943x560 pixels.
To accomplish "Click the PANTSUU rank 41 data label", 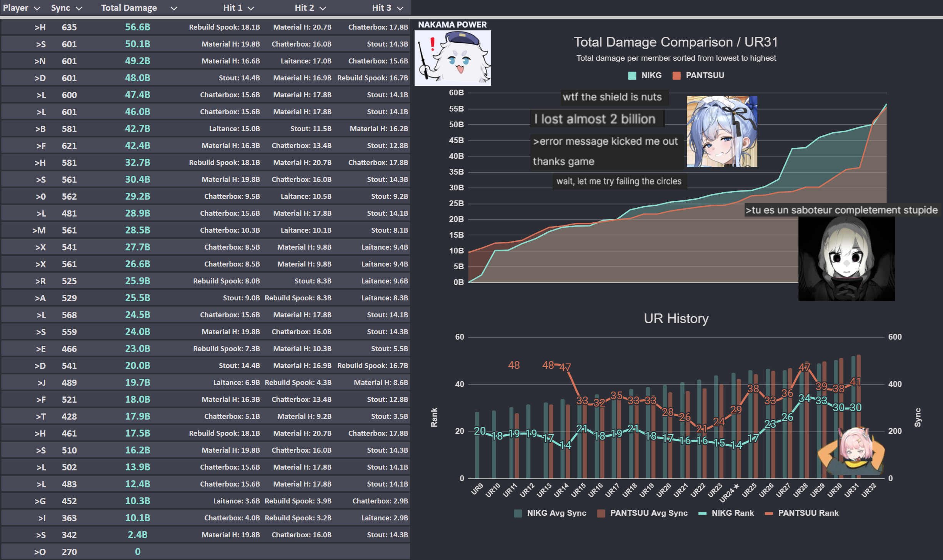I will [855, 382].
